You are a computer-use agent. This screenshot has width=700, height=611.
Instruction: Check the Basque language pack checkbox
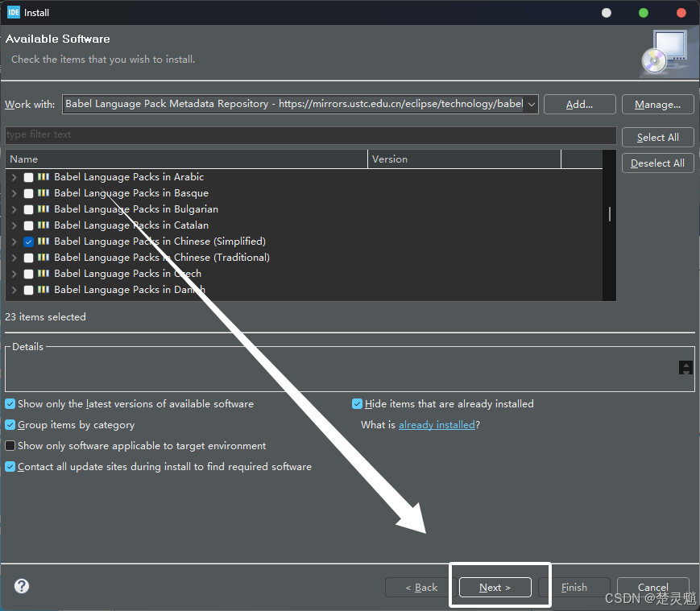coord(28,193)
